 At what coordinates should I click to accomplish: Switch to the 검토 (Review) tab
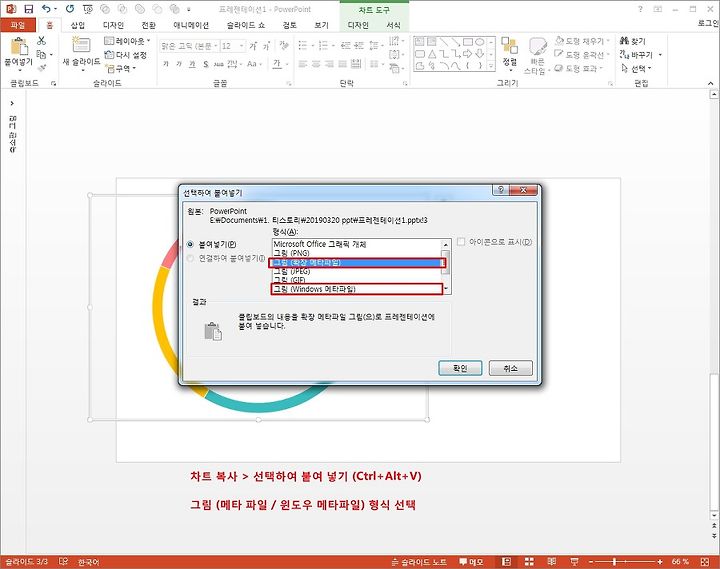289,25
